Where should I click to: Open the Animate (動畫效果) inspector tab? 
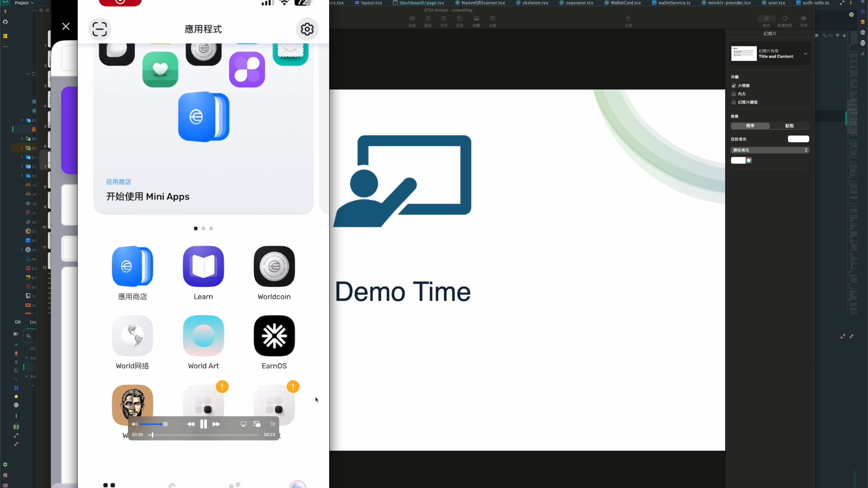tap(785, 21)
